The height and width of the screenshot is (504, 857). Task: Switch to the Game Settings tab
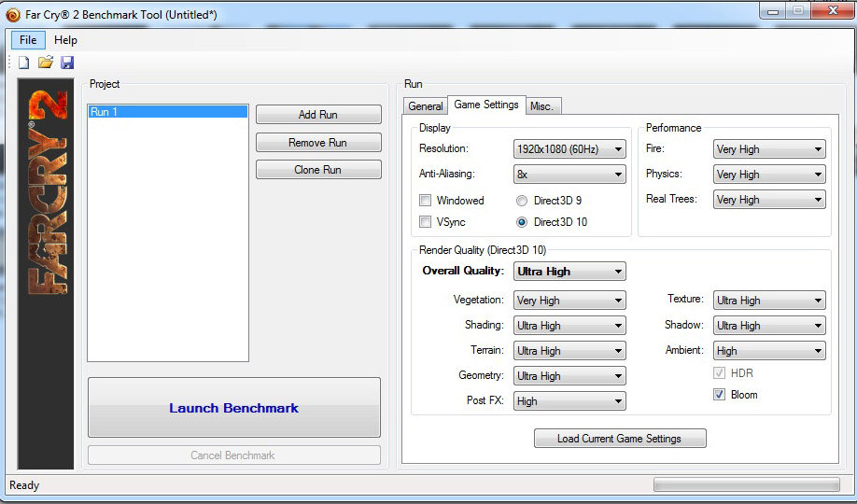[x=486, y=105]
